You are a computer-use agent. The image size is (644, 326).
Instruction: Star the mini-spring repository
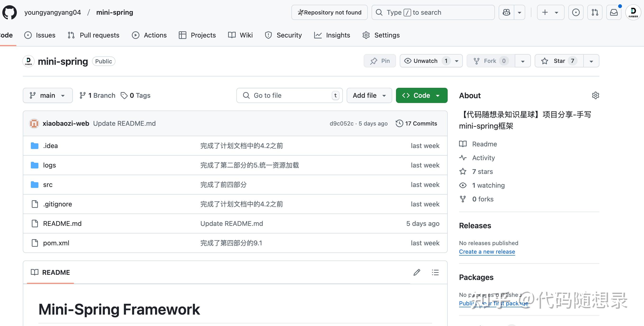coord(559,61)
